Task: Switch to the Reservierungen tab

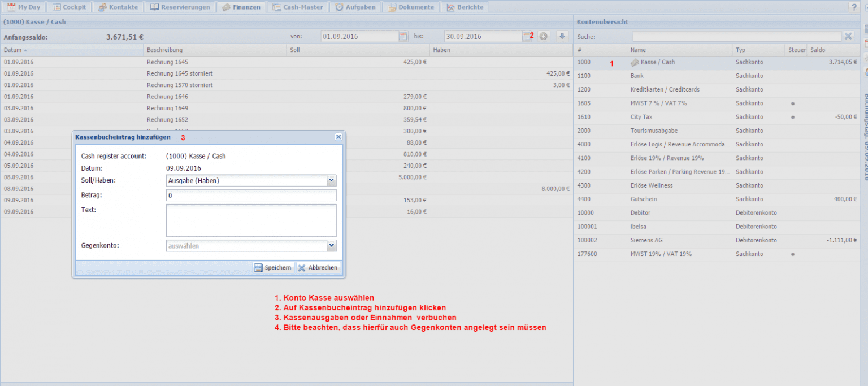Action: click(x=180, y=7)
